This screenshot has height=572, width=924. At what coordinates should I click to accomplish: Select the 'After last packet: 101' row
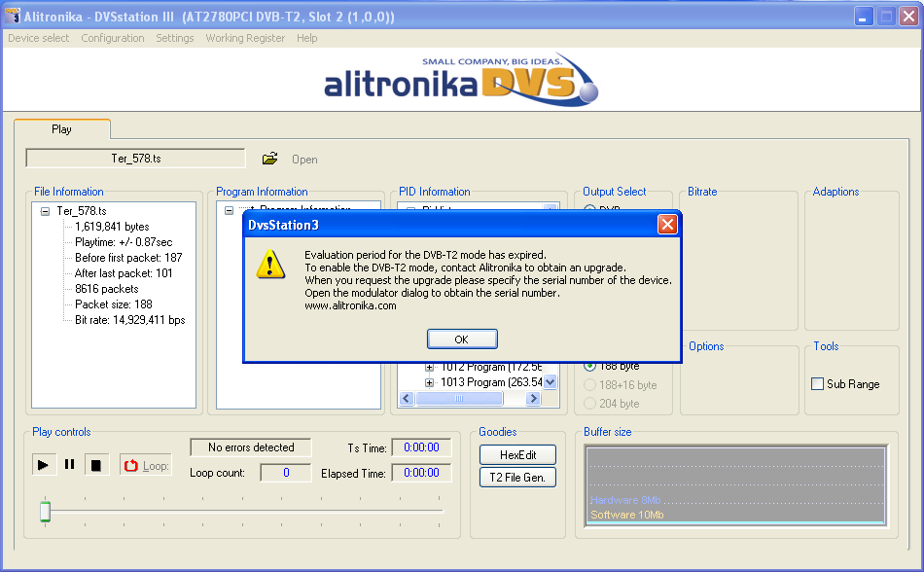pyautogui.click(x=124, y=273)
